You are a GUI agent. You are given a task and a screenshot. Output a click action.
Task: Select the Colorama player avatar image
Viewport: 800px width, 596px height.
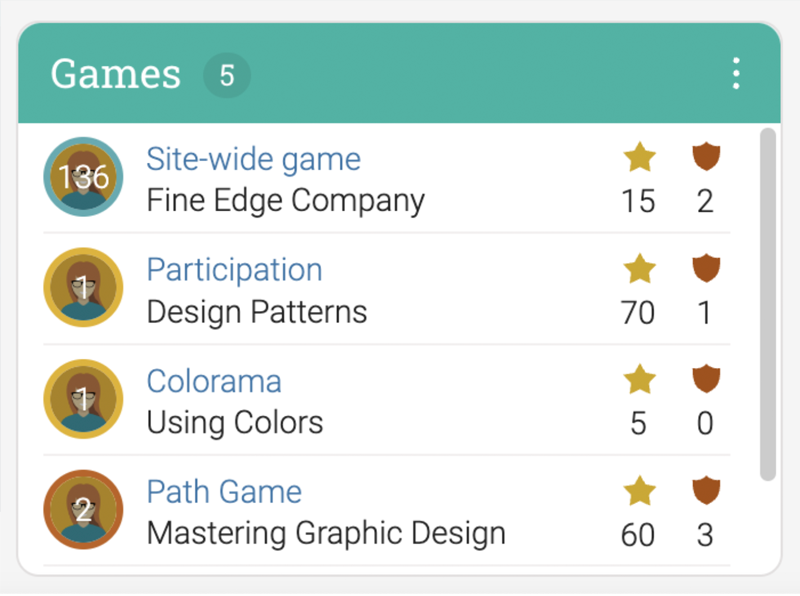(83, 398)
